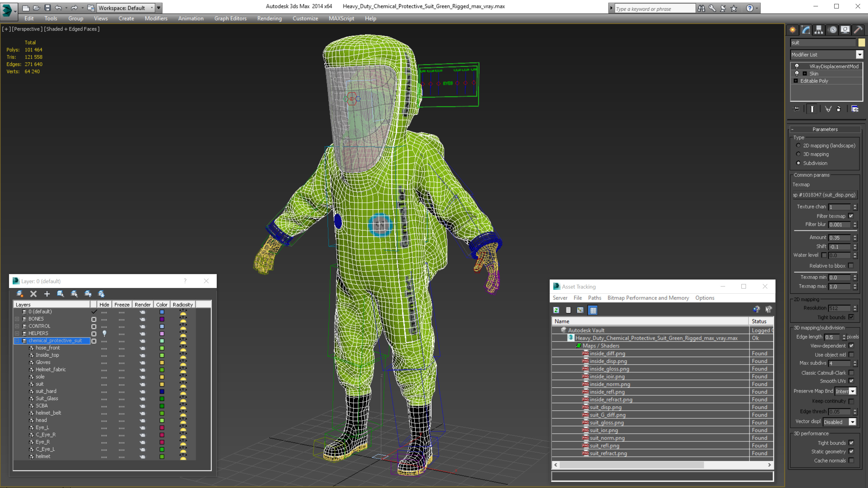Click Add Selected Objects plus icon in Layer dialog
This screenshot has width=868, height=488.
47,294
